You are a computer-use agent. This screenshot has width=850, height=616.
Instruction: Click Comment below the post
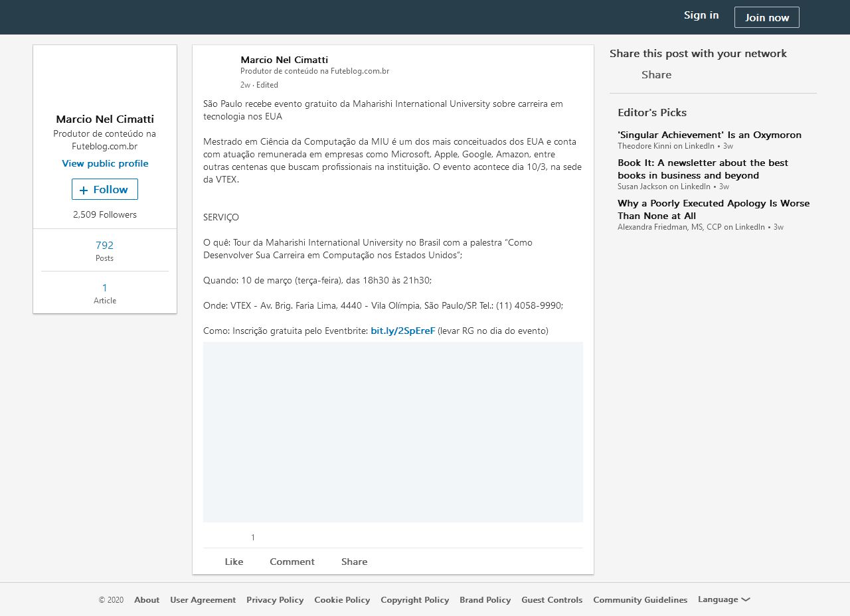click(x=292, y=562)
